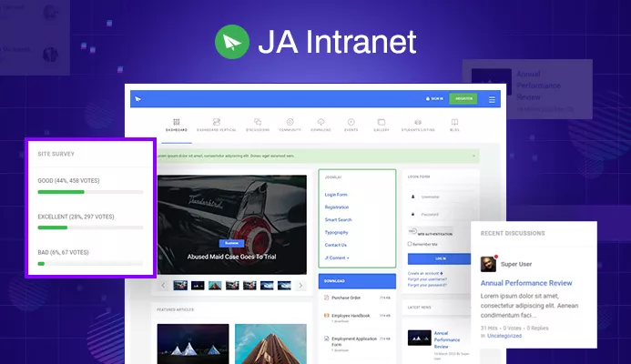Image resolution: width=631 pixels, height=364 pixels.
Task: Open Employment Application Form download
Action: coord(354,341)
